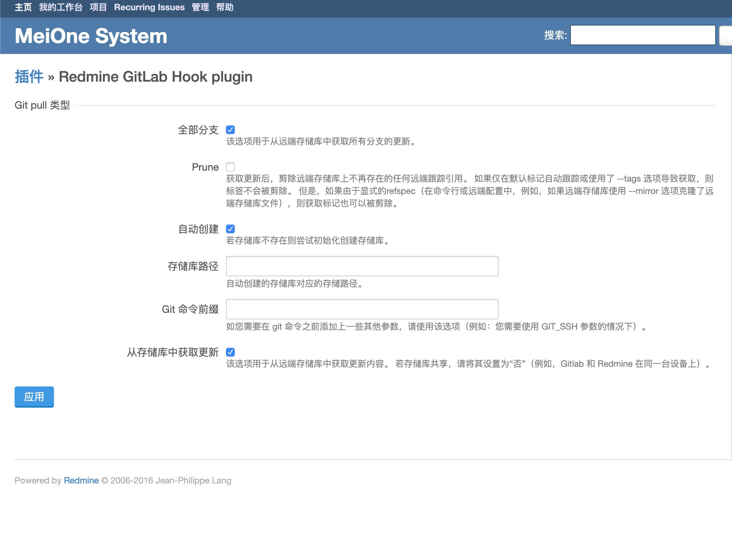Enable the Prune option
The width and height of the screenshot is (732, 560).
coord(230,167)
